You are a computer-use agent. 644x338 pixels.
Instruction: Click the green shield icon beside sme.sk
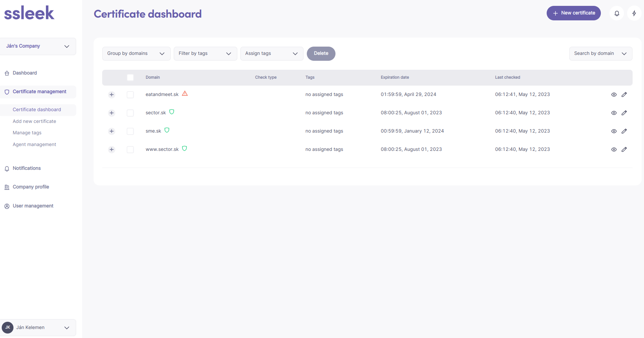click(167, 130)
